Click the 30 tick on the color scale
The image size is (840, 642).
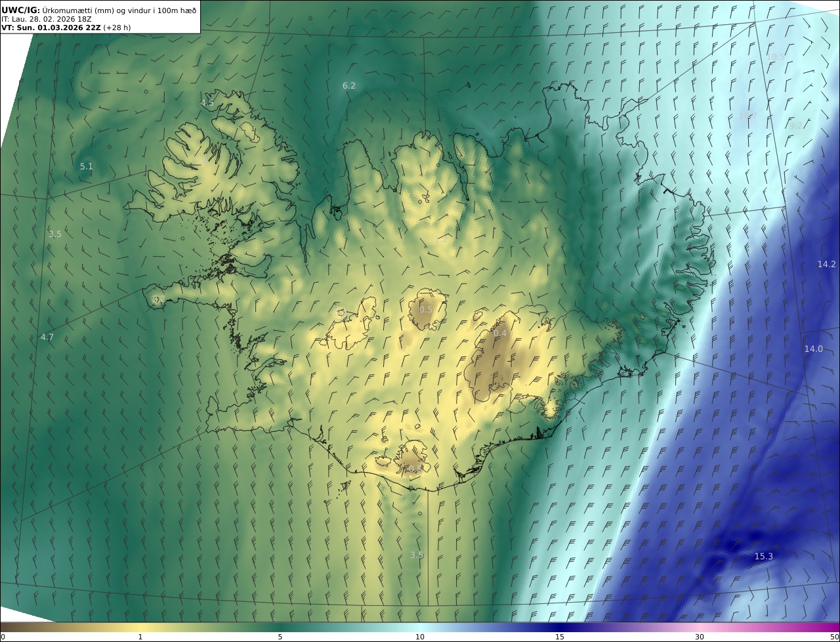coord(700,637)
